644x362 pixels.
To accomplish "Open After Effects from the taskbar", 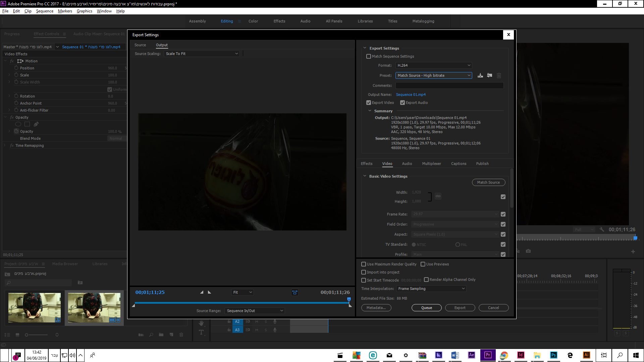I will pyautogui.click(x=471, y=355).
